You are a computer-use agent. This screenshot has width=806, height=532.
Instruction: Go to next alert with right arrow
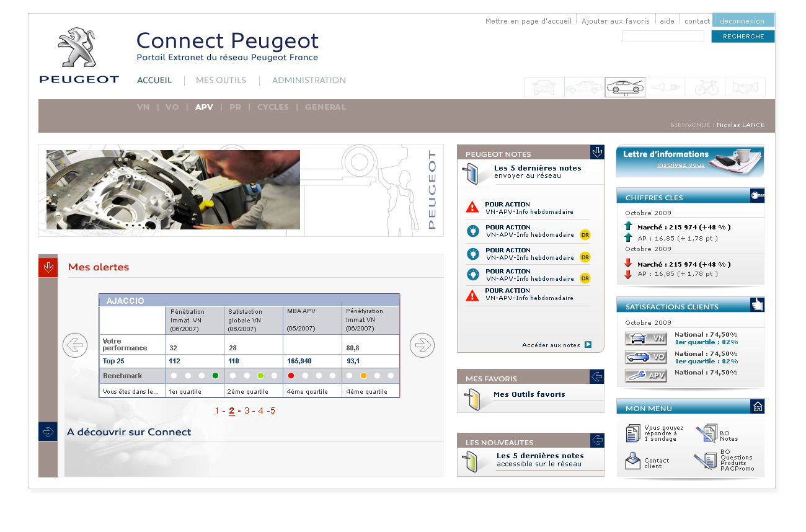tap(422, 345)
